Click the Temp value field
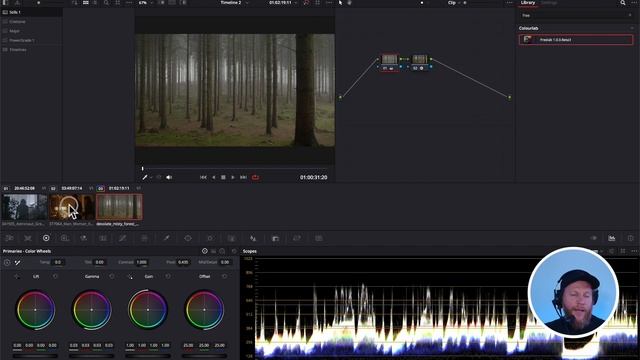640x360 pixels. [58, 262]
